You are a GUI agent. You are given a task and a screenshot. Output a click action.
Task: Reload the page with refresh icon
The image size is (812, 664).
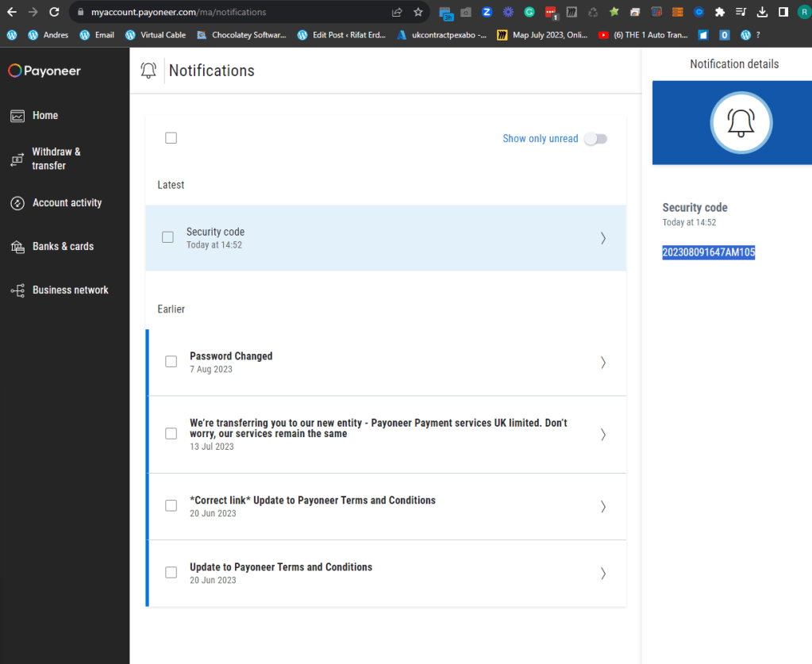tap(55, 12)
